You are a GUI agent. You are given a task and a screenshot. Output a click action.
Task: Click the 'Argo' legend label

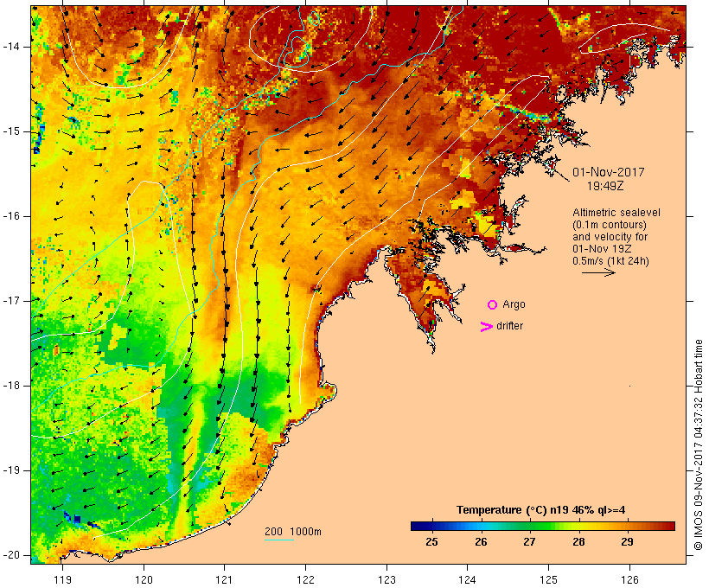tap(514, 305)
